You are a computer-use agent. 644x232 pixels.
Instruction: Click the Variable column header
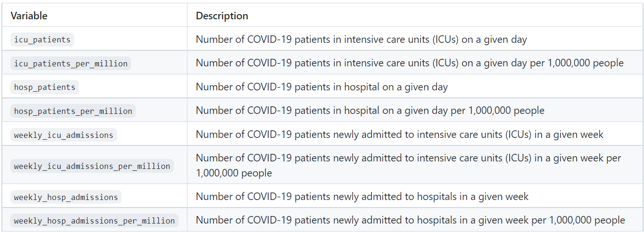pos(29,16)
